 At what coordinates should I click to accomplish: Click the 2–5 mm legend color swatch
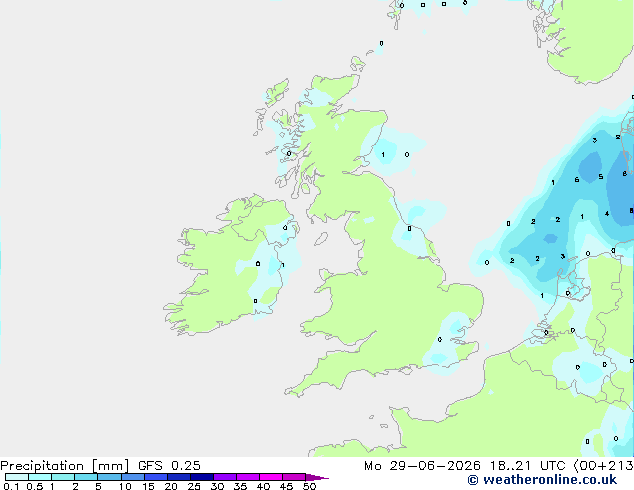(86, 477)
